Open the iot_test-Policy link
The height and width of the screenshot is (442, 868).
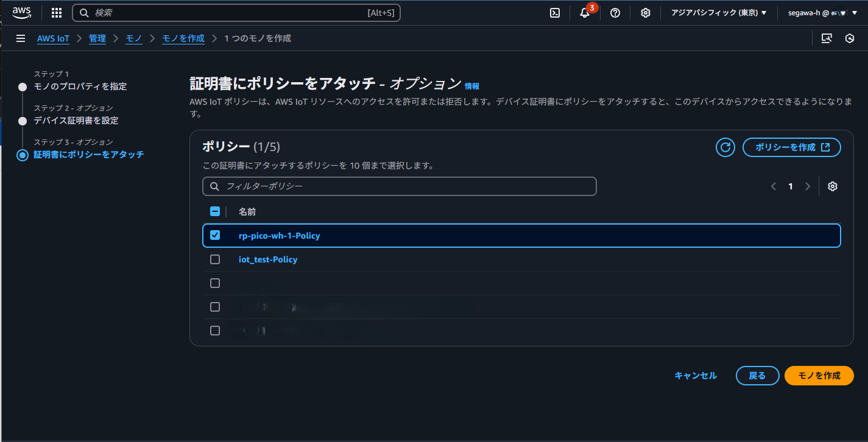268,259
